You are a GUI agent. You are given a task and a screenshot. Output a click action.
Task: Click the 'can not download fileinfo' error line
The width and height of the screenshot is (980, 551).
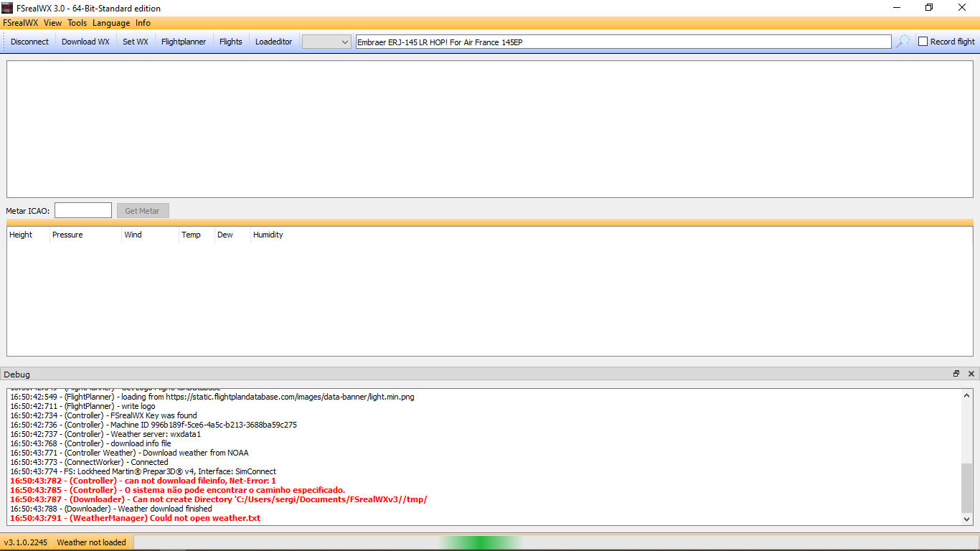click(x=143, y=481)
